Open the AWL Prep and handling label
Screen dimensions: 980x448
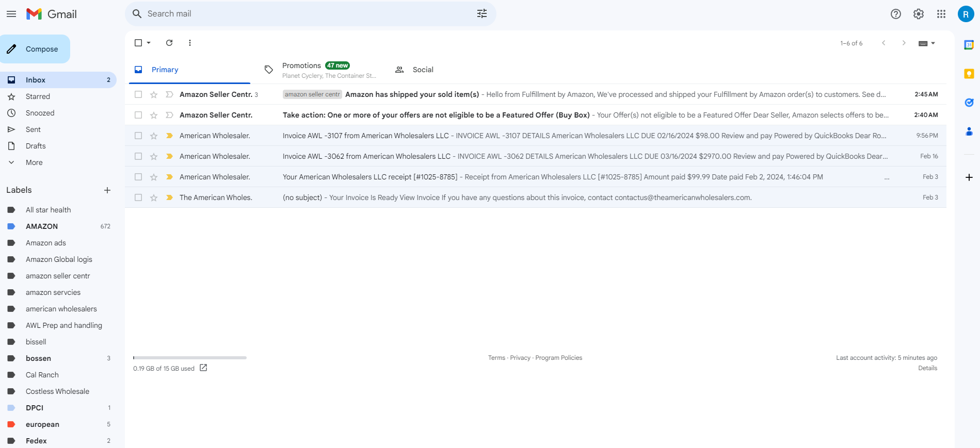(x=58, y=325)
